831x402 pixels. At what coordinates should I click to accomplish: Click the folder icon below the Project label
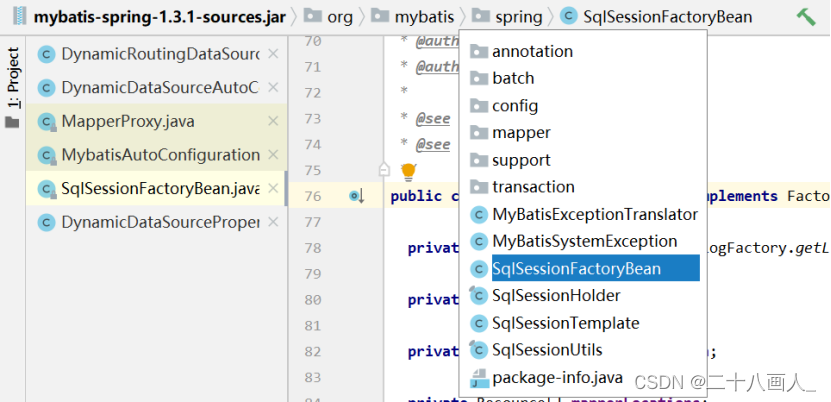point(12,122)
